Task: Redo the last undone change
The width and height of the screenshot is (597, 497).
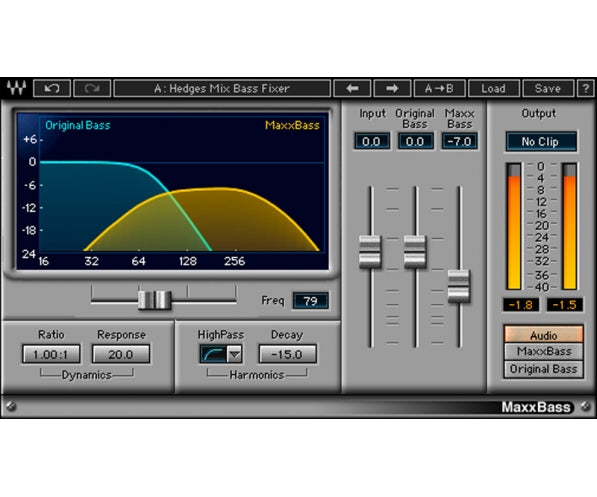Action: (92, 89)
